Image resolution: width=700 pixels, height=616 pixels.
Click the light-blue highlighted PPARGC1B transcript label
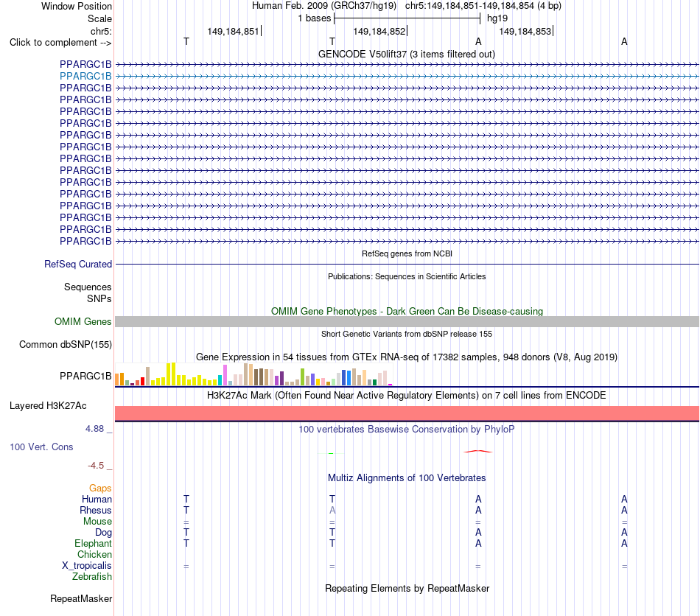click(x=85, y=77)
